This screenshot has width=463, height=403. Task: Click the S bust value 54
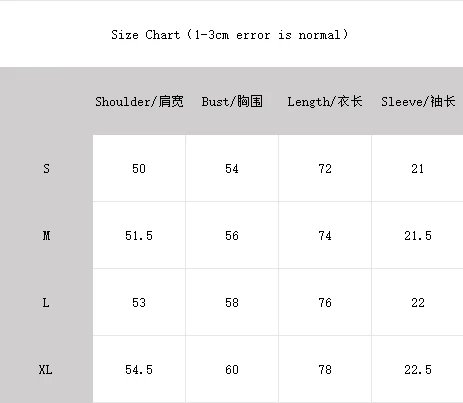pyautogui.click(x=232, y=169)
